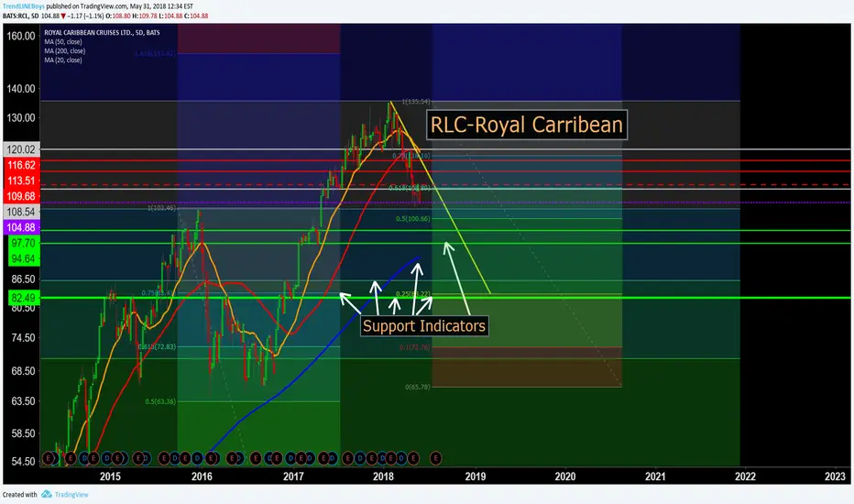Click the 63.50 axis value
854x504 pixels.
pyautogui.click(x=23, y=401)
